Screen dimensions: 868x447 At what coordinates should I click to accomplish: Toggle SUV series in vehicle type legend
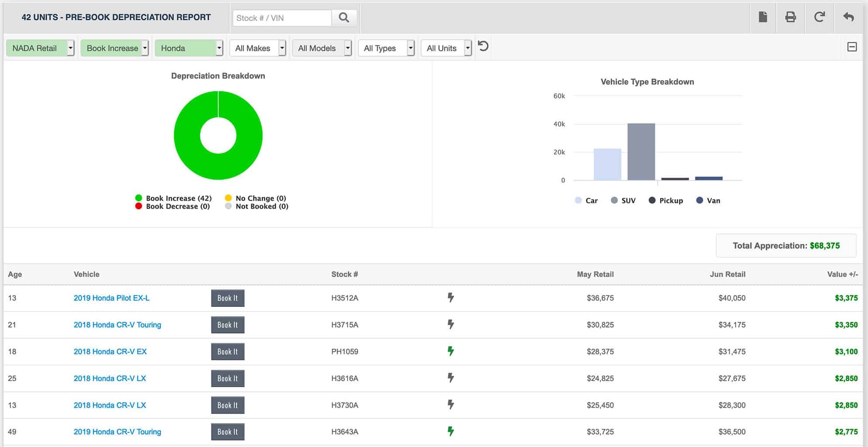point(623,200)
